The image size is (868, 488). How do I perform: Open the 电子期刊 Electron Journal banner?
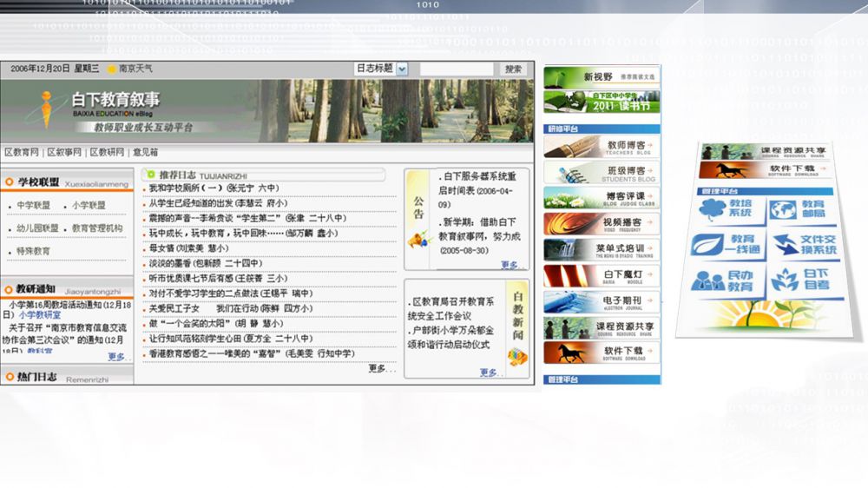click(x=600, y=301)
